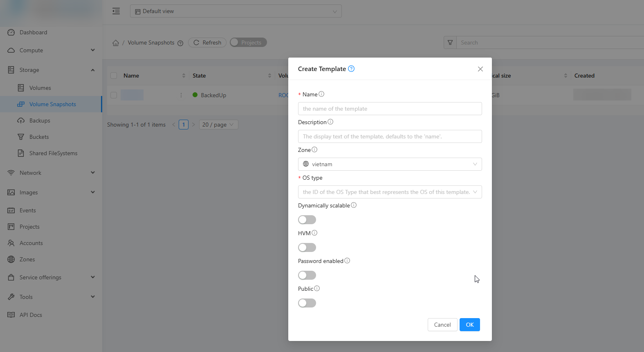Click the template Name input field
Screen dimensions: 644x352
[390, 109]
